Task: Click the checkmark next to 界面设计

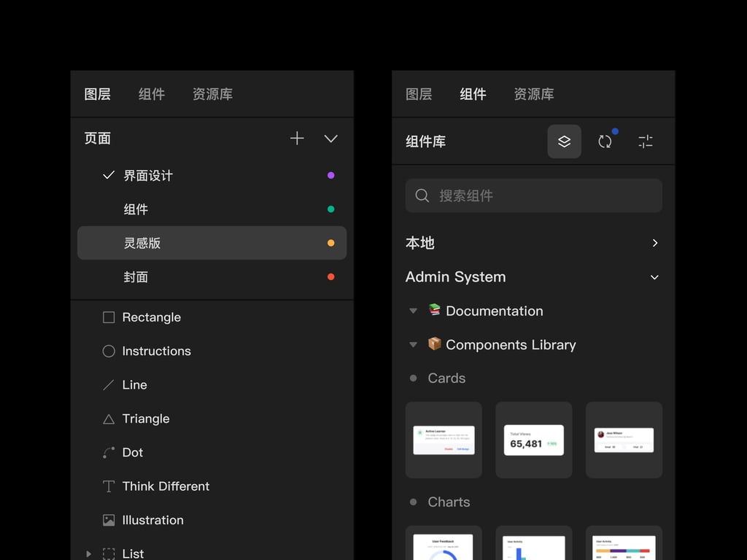Action: pos(109,175)
